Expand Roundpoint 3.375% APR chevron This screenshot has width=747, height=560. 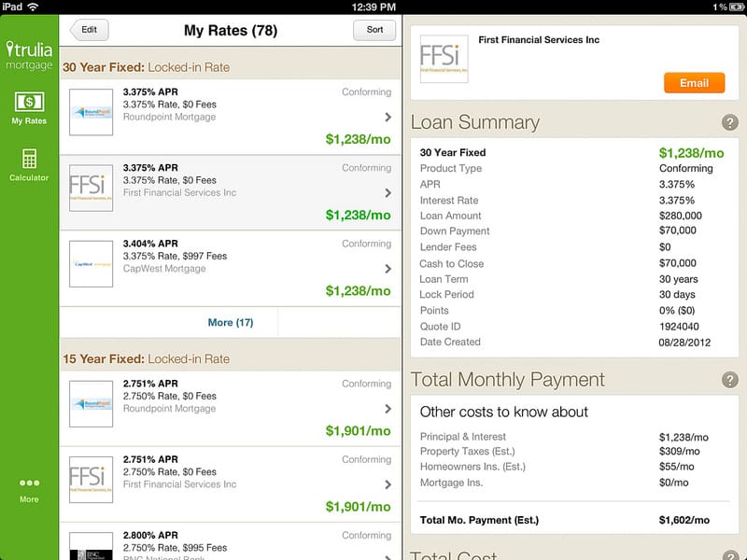[x=388, y=117]
